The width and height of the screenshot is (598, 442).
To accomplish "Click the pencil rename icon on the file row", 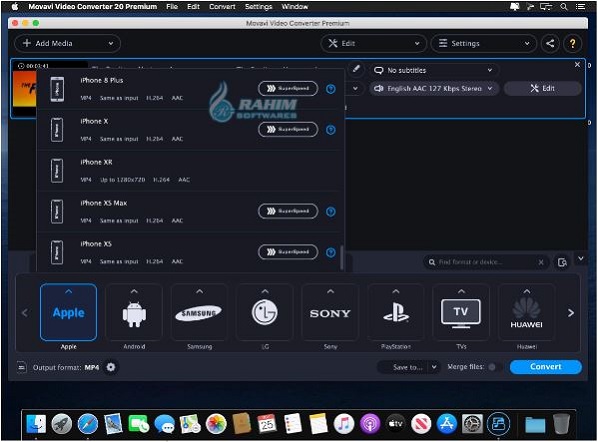I will tap(356, 69).
